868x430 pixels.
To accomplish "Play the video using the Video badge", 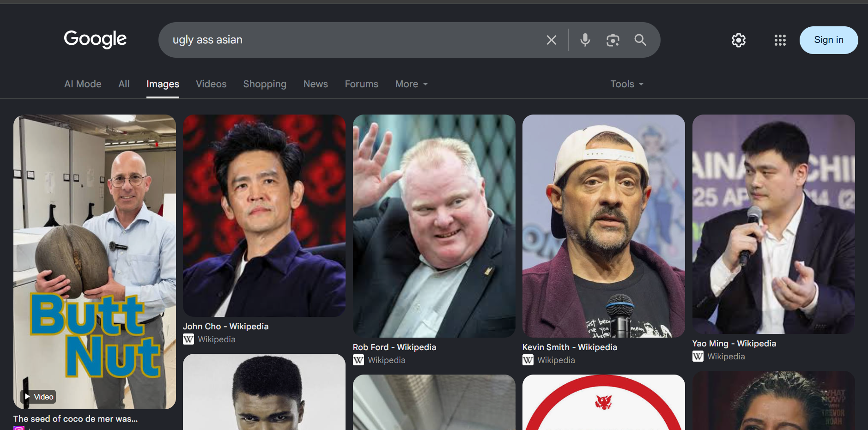I will click(38, 397).
